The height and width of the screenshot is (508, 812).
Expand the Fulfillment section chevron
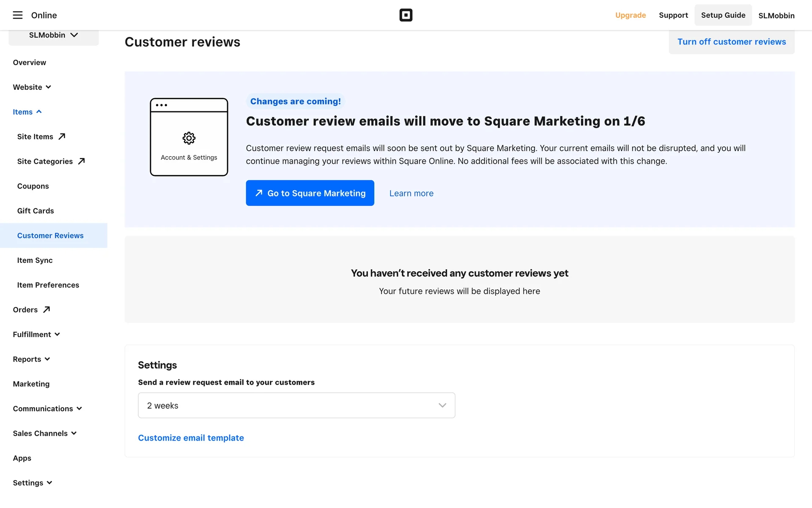click(58, 334)
